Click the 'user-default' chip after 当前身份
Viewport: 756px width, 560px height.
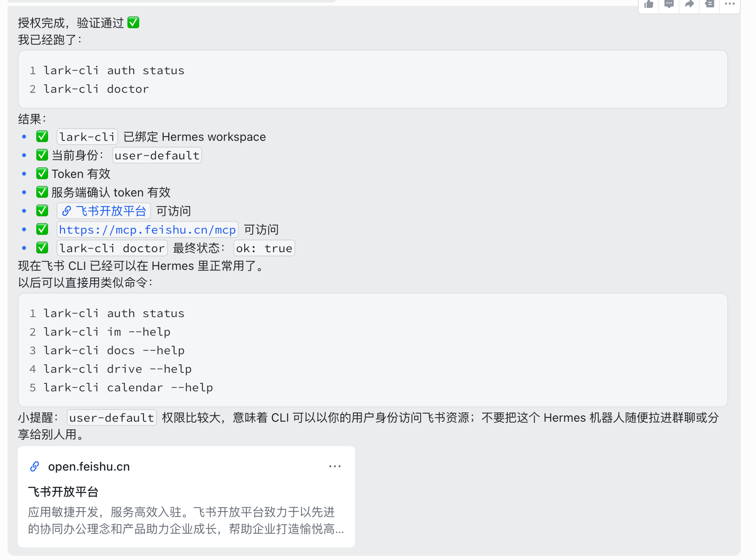pos(157,155)
